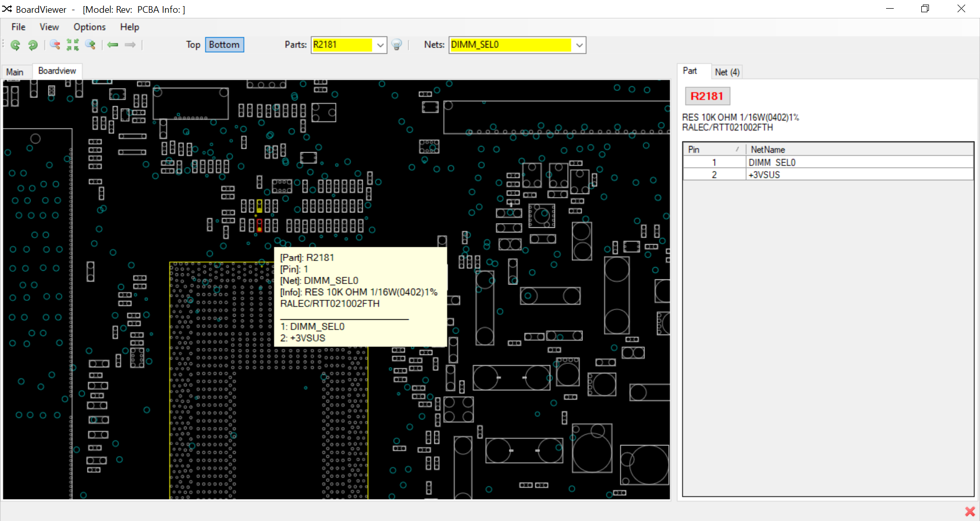
Task: Open the File menu
Action: pos(18,27)
